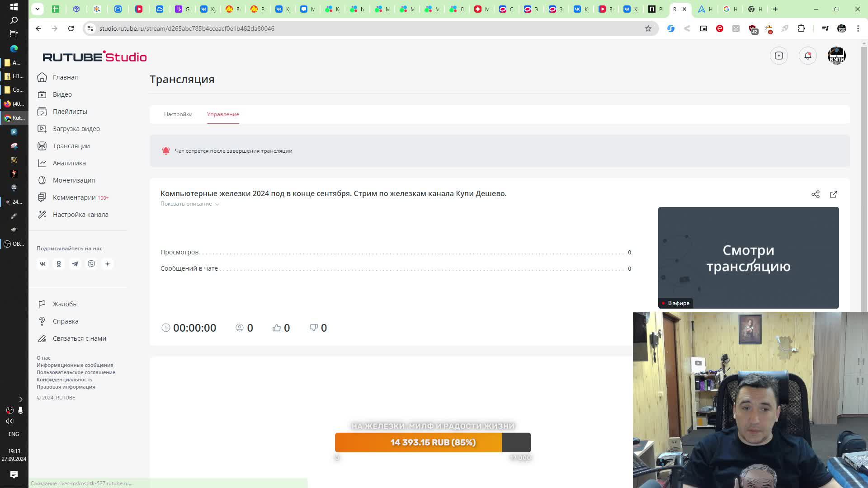Switch to the Настройки tab
The image size is (868, 488).
[x=178, y=114]
